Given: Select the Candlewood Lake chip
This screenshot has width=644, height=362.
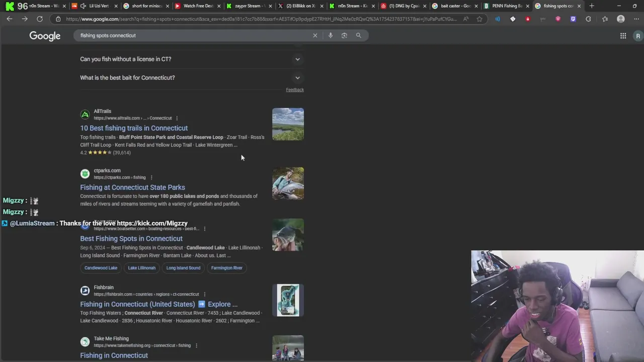Looking at the screenshot, I should [101, 268].
